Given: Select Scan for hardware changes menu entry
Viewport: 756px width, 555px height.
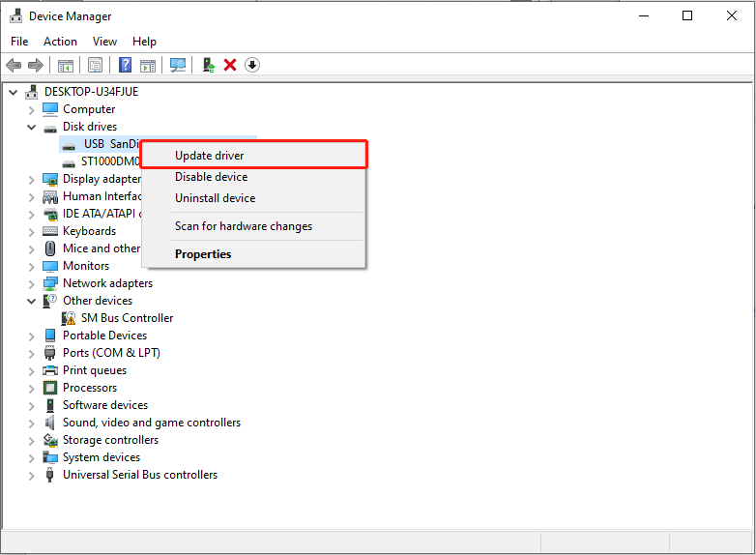Looking at the screenshot, I should [x=254, y=226].
